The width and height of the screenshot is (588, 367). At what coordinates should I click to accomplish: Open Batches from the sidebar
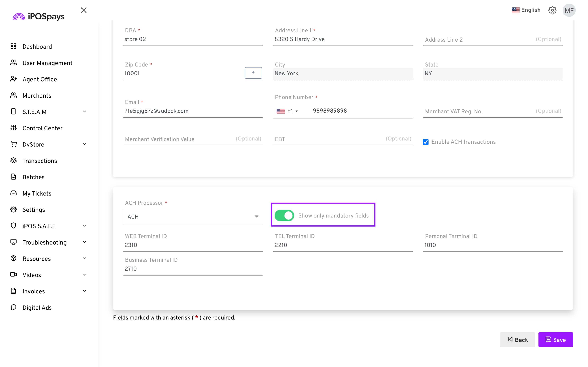(34, 177)
